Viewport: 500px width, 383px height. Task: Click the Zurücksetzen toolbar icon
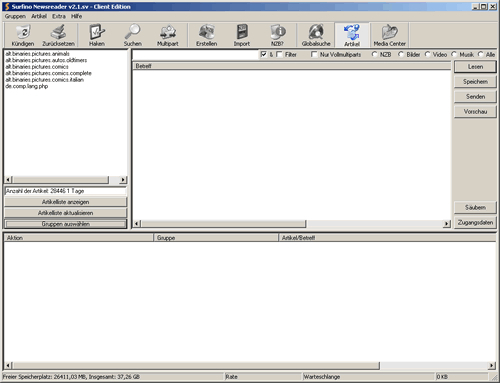coord(58,35)
